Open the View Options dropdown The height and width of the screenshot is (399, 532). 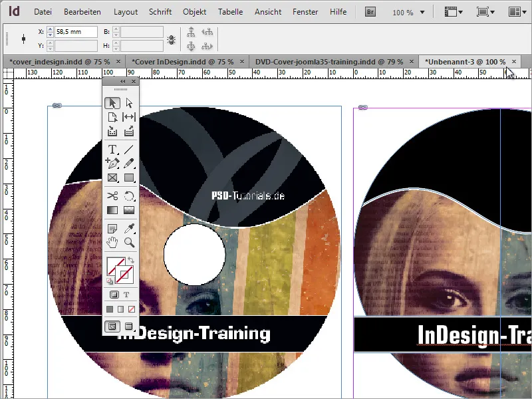[454, 12]
